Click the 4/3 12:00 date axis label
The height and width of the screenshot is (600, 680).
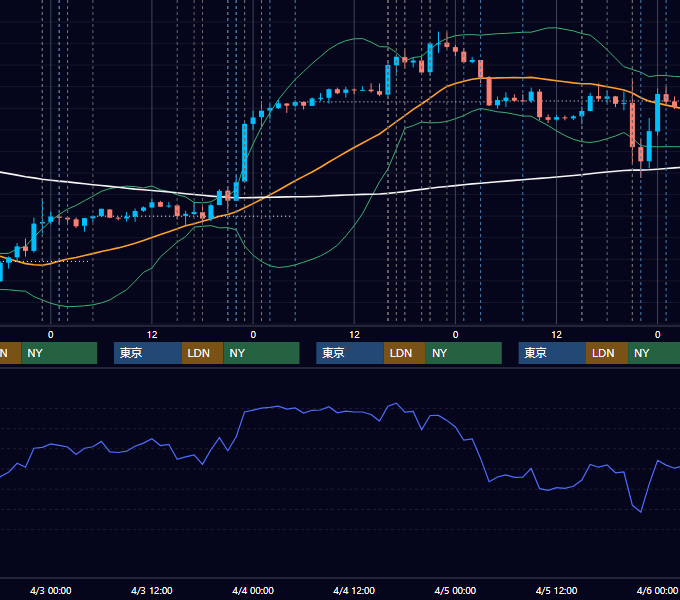pyautogui.click(x=152, y=590)
